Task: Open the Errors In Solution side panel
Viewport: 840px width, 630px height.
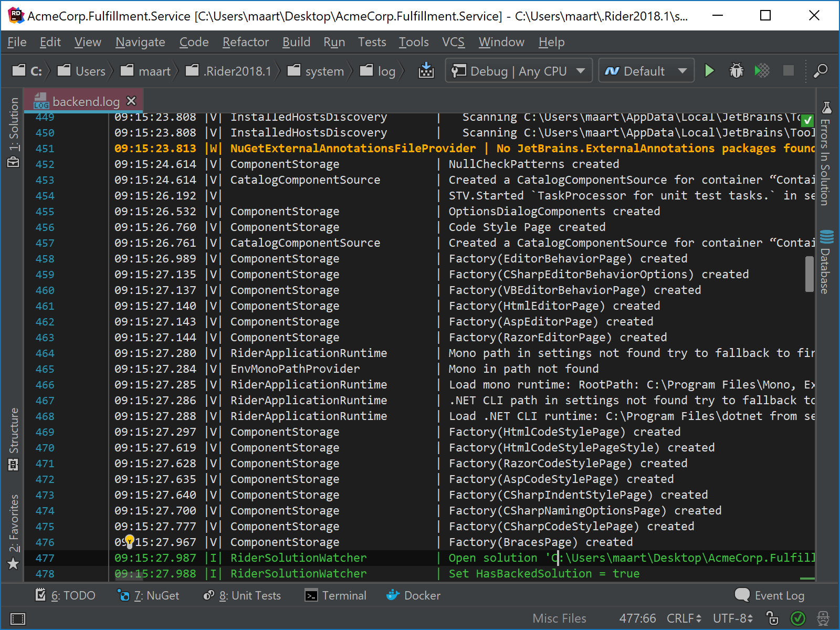Action: [826, 153]
